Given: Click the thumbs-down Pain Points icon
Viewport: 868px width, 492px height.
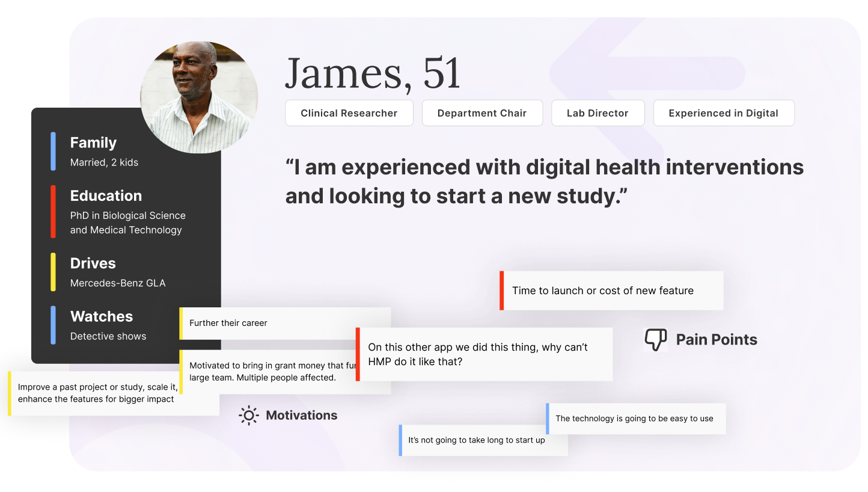Looking at the screenshot, I should point(655,340).
